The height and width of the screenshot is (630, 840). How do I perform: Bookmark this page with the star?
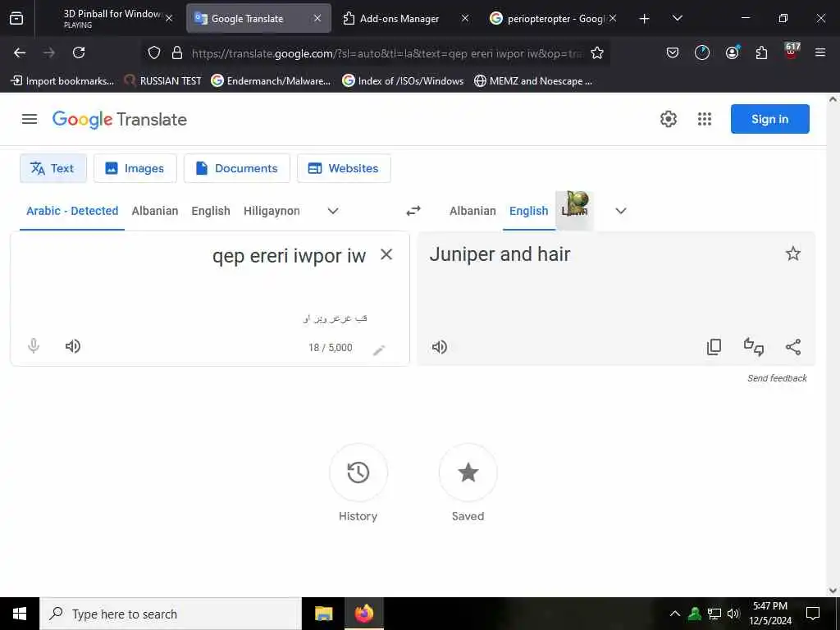coord(597,52)
